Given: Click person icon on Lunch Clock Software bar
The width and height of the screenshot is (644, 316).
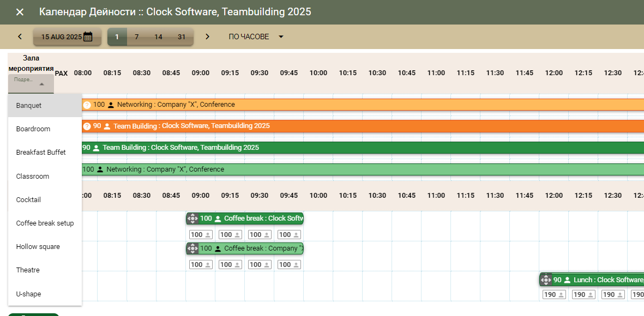Looking at the screenshot, I should 567,280.
